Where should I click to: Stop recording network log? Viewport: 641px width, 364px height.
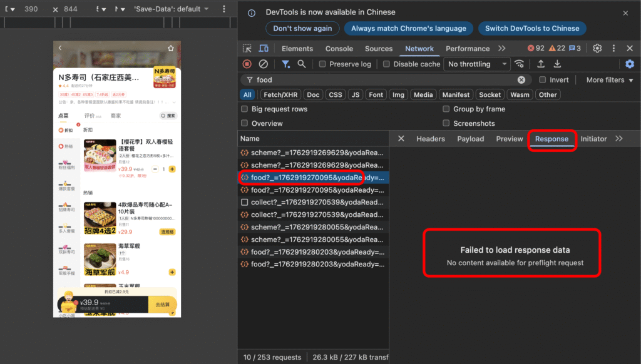[247, 64]
